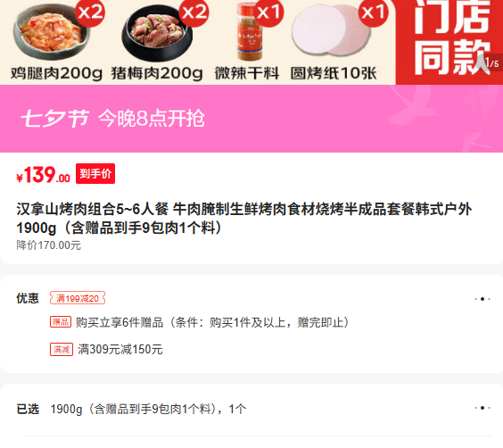
Task: Tap the round baking paper image
Action: coord(330,30)
